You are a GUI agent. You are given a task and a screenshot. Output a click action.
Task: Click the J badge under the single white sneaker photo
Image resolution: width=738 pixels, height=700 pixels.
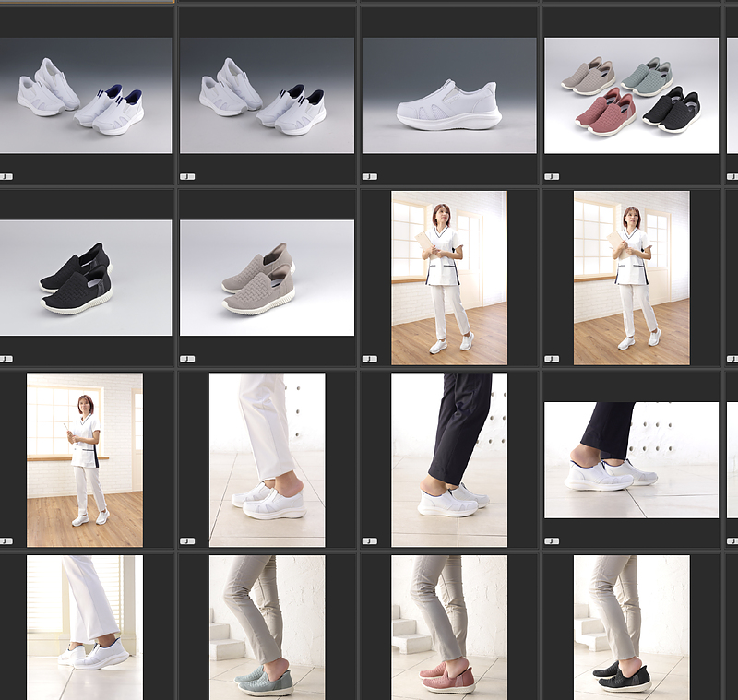tap(370, 176)
